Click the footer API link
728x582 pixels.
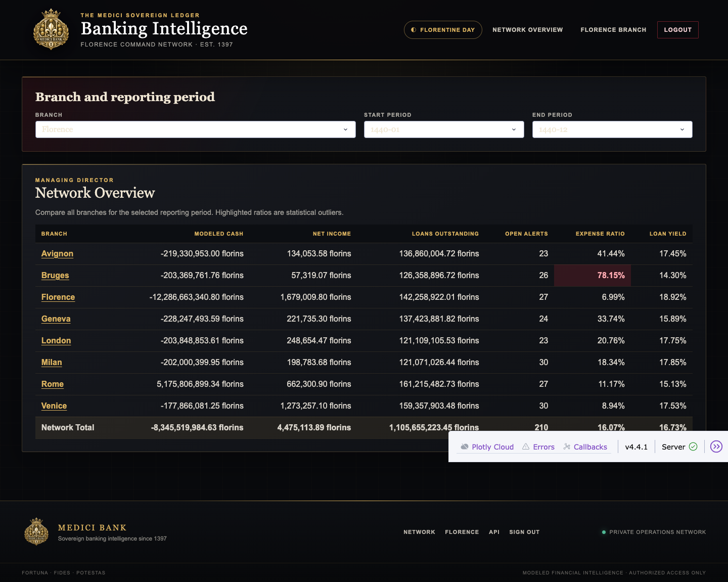494,532
